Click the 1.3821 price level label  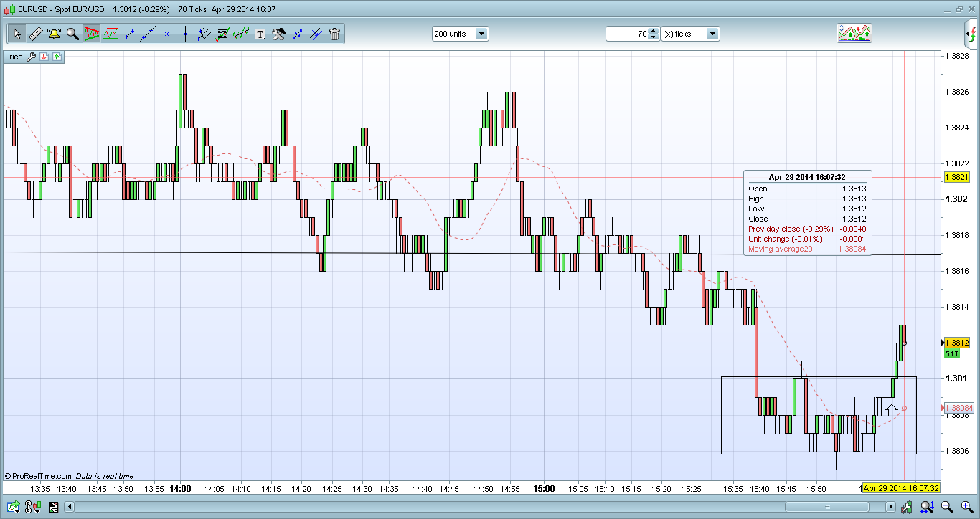pyautogui.click(x=958, y=177)
